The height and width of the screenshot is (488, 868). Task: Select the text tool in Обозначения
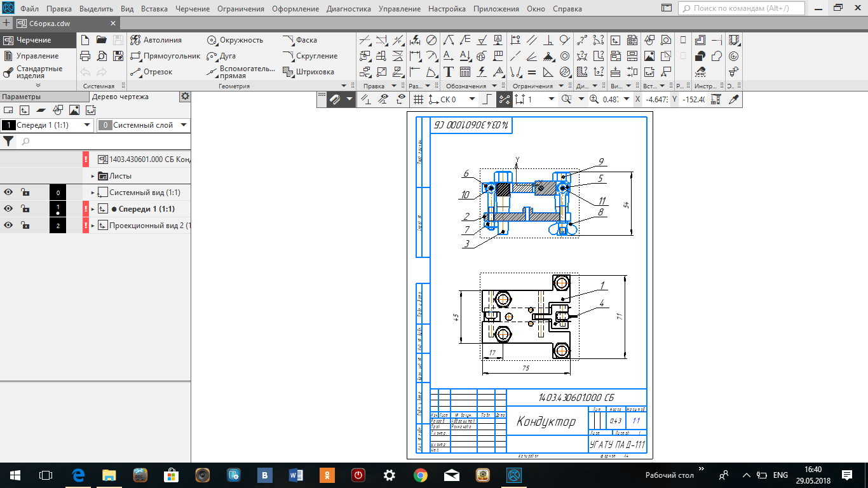(449, 72)
